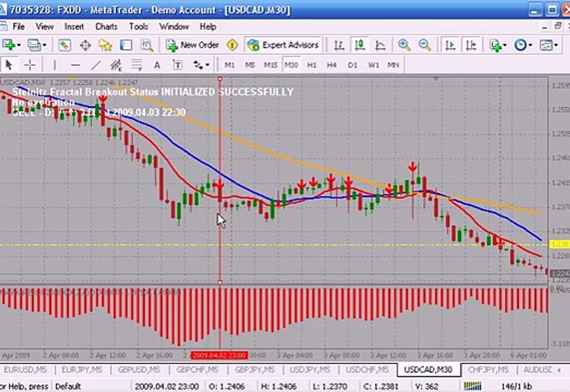The image size is (570, 392).
Task: Zoom in on the chart
Action: [x=404, y=45]
